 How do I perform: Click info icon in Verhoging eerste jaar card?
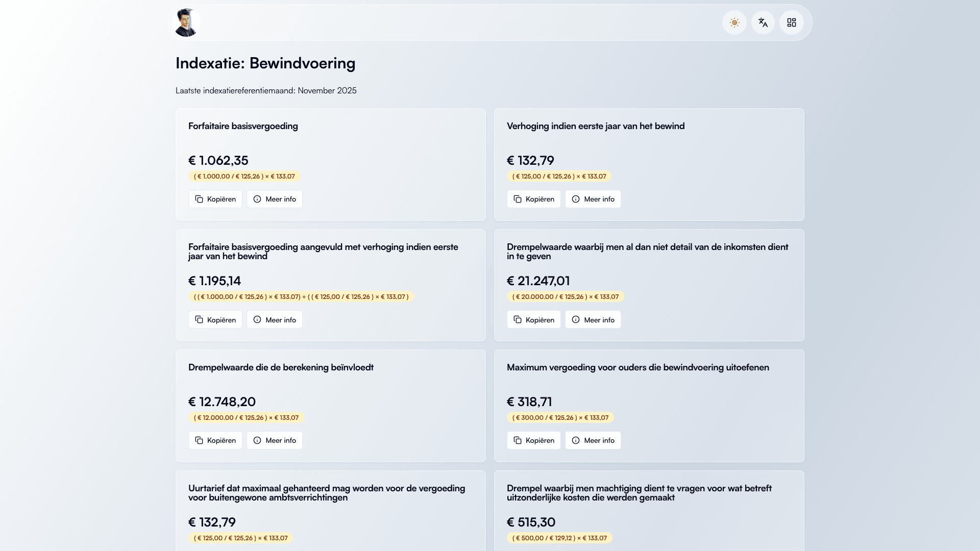(576, 199)
